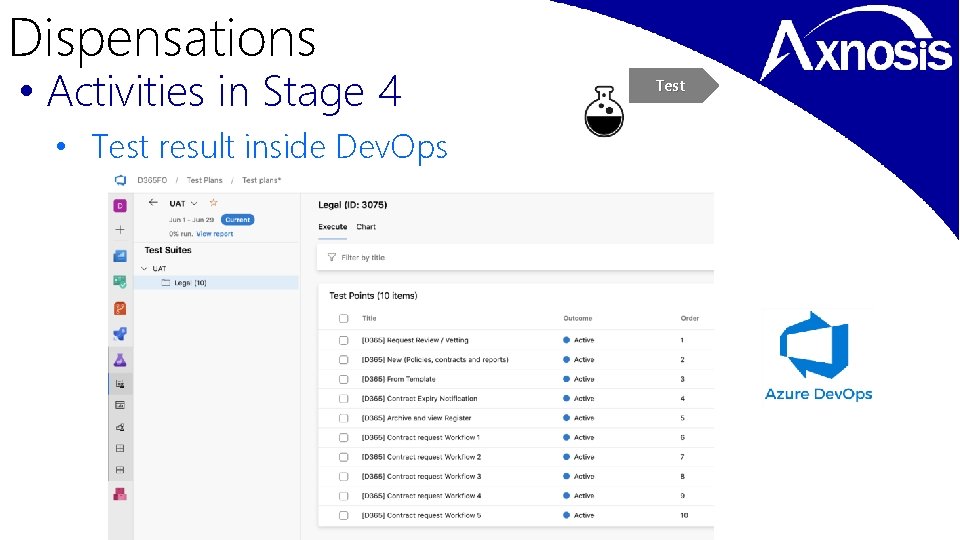
Task: Click the plus (new item) sidebar icon
Action: [x=120, y=230]
